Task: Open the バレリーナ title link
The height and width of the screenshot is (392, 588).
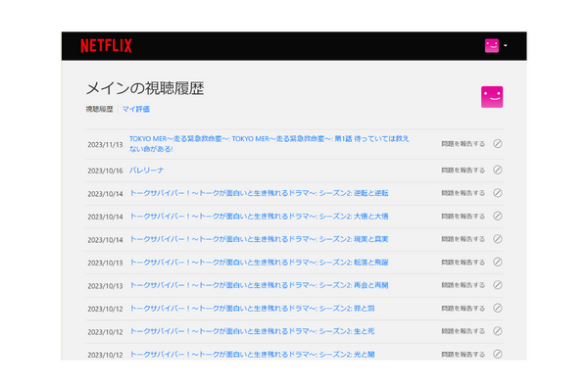Action: point(147,171)
